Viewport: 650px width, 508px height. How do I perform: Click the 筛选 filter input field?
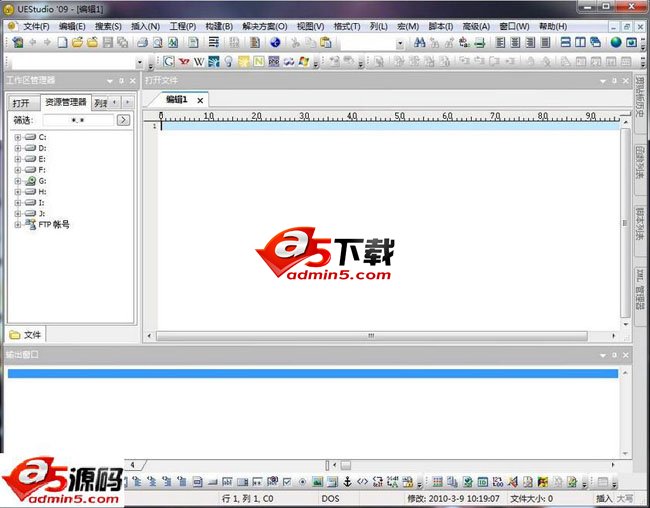[78, 120]
